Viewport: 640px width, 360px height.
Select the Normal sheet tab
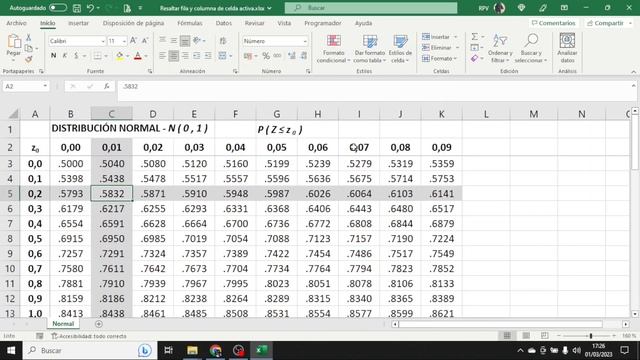click(x=63, y=324)
